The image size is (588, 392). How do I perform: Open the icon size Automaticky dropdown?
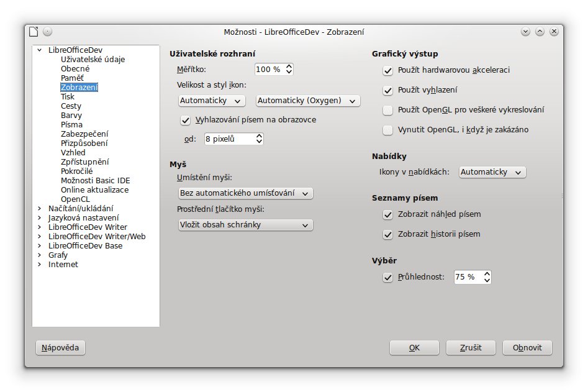[212, 101]
